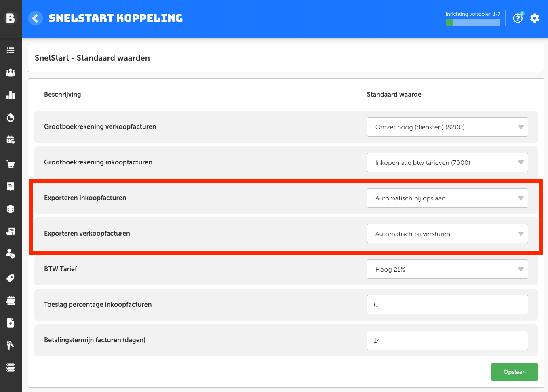This screenshot has height=392, width=548.
Task: Click the 'Exporteren verkoopfacturen' label
Action: 87,233
